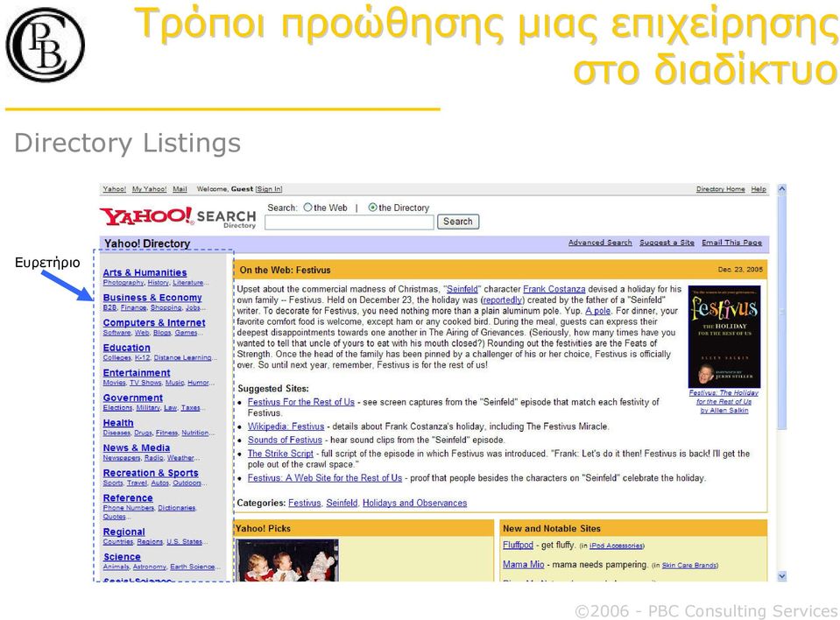
Task: Open the Fluffpod link
Action: click(518, 545)
